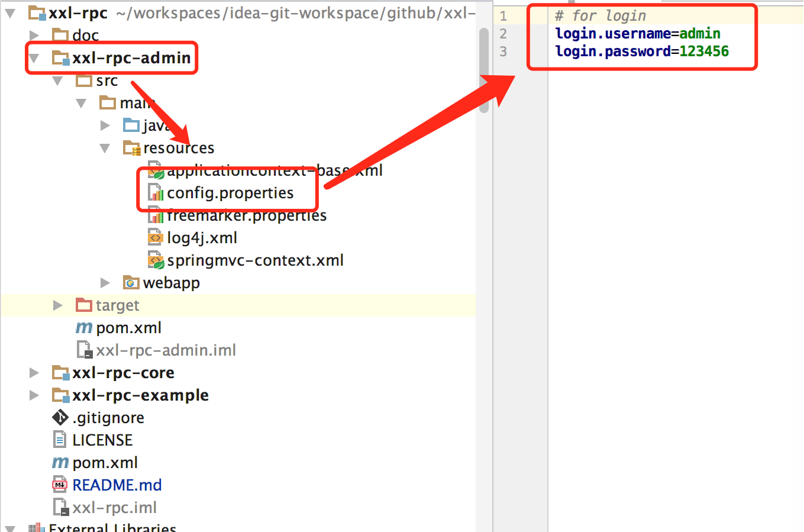Screen dimensions: 804x532
Task: Select the xxl-rpc-core module name
Action: pyautogui.click(x=123, y=373)
